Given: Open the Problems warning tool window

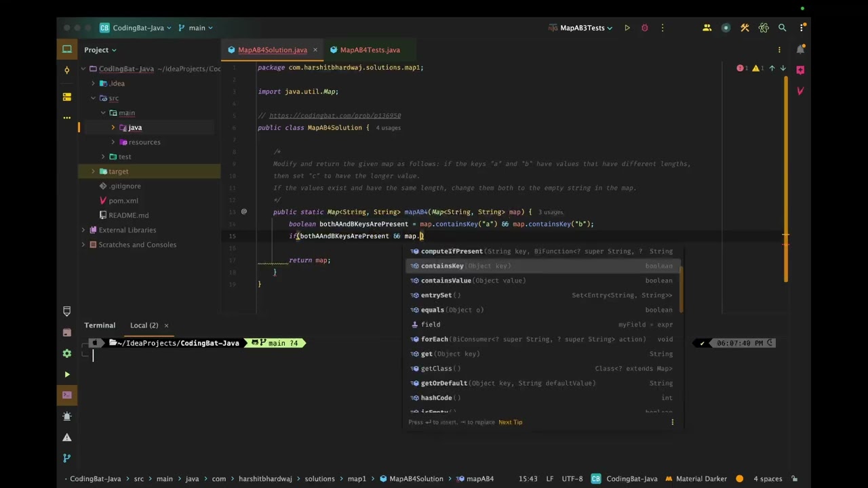Looking at the screenshot, I should (x=66, y=437).
